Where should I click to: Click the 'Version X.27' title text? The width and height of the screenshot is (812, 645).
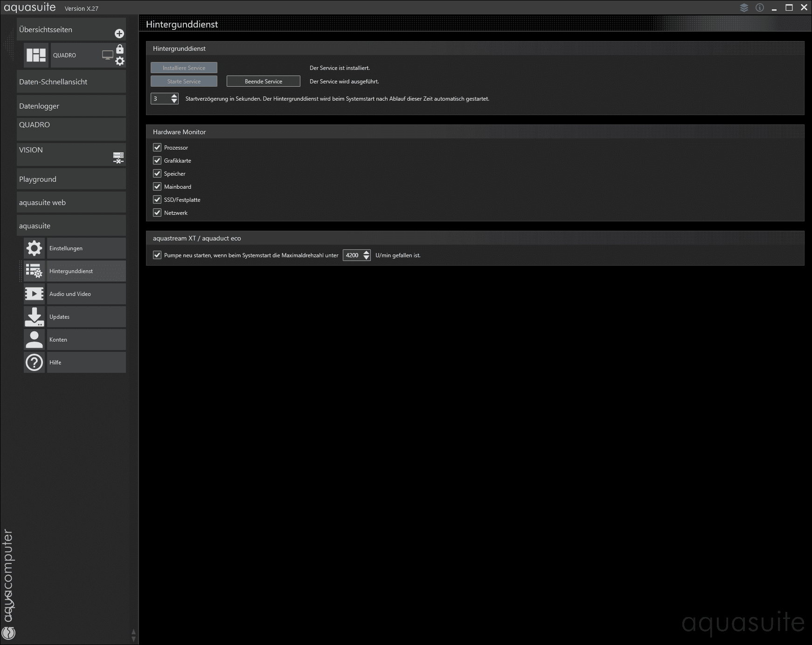tap(82, 8)
